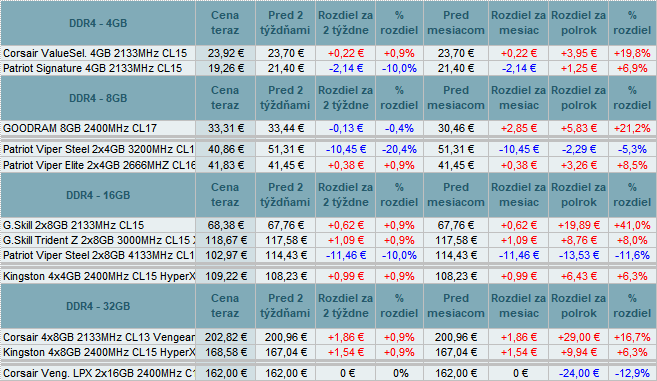Click the DDR4 - 32GB section header
Viewport: 657px width, 381px height.
coord(98,306)
